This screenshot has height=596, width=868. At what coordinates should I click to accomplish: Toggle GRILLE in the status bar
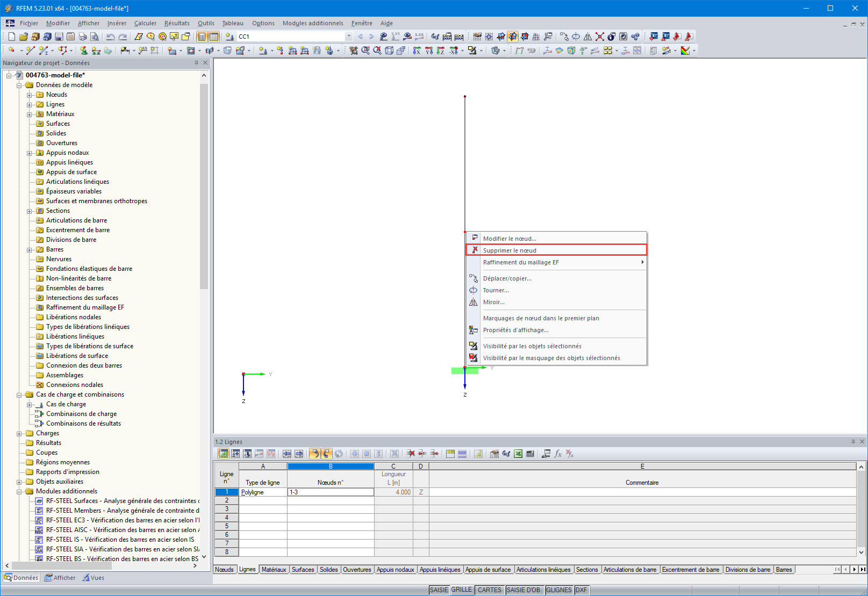(x=462, y=590)
